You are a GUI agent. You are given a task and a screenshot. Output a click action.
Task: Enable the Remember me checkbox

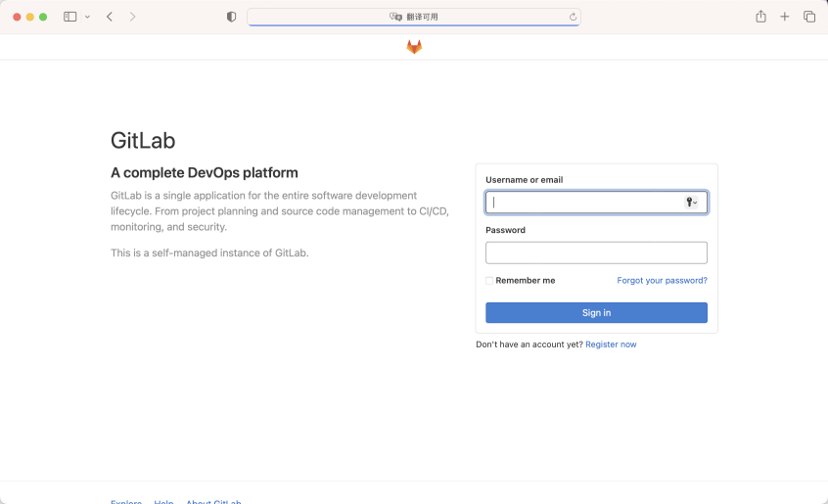tap(489, 281)
